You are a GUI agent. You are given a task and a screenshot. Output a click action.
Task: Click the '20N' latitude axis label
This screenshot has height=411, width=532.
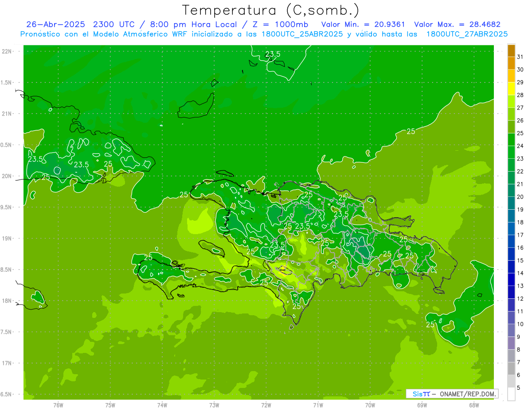tap(7, 176)
